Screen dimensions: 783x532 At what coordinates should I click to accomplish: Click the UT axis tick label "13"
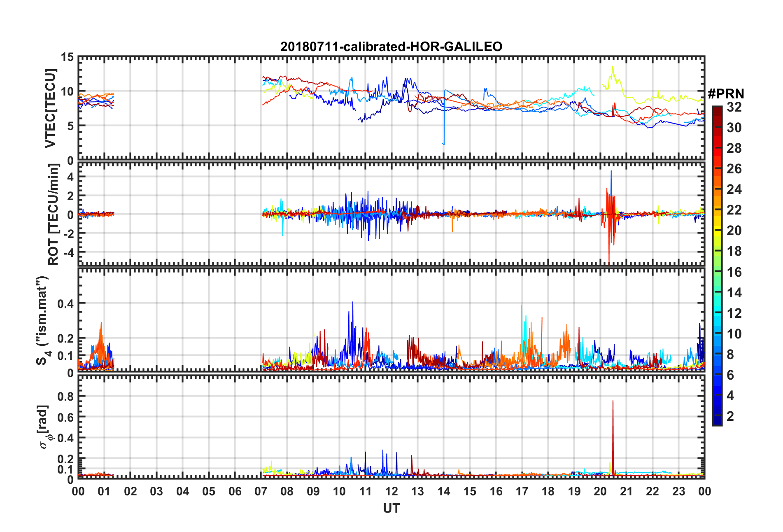coord(417,492)
